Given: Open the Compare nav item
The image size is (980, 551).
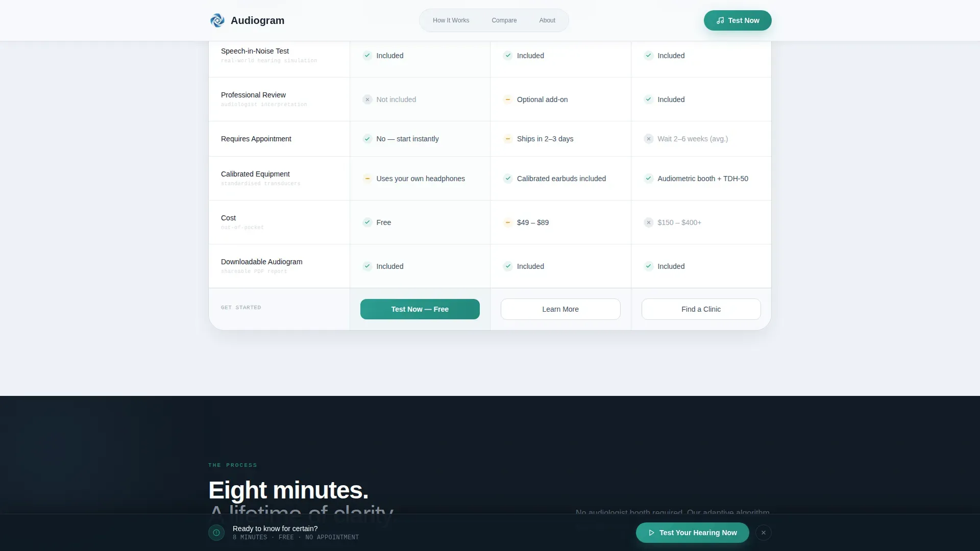Looking at the screenshot, I should coord(504,20).
